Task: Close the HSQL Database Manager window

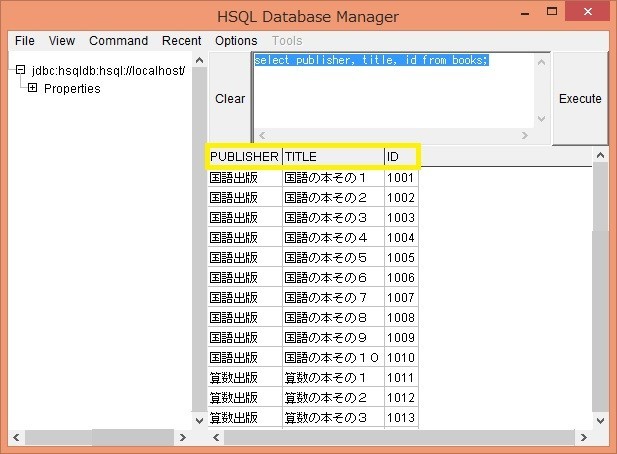Action: pyautogui.click(x=588, y=11)
